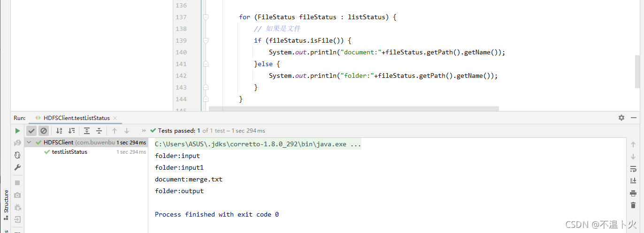Open run configuration wrench icon
This screenshot has height=233, width=644.
[17, 167]
